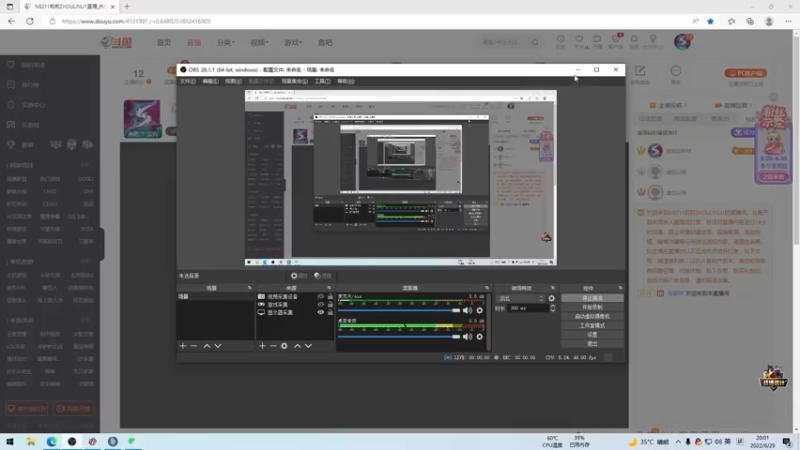Click the Stop Streaming button in OBS Controls
The image size is (800, 450).
[x=592, y=298]
